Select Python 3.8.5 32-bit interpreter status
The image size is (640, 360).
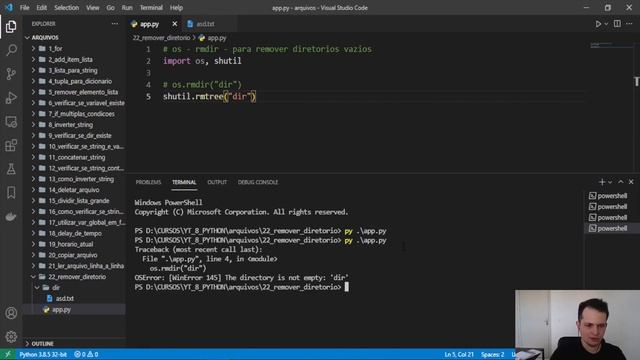coord(43,354)
